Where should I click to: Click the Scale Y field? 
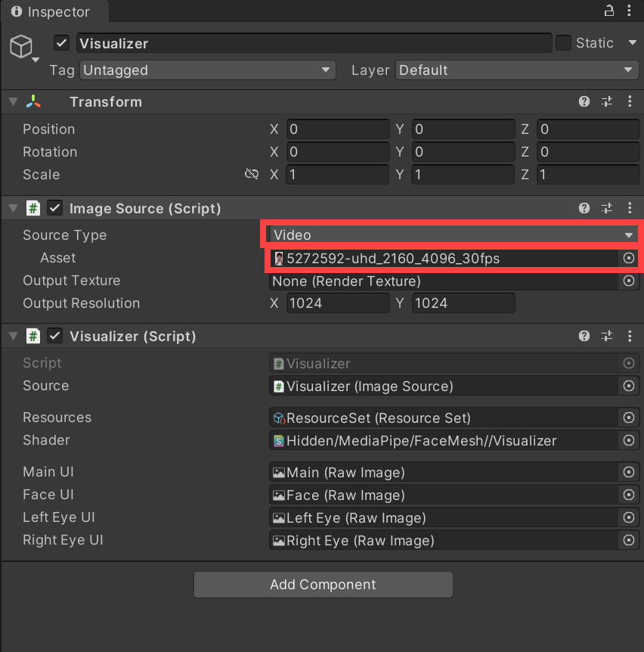(463, 174)
